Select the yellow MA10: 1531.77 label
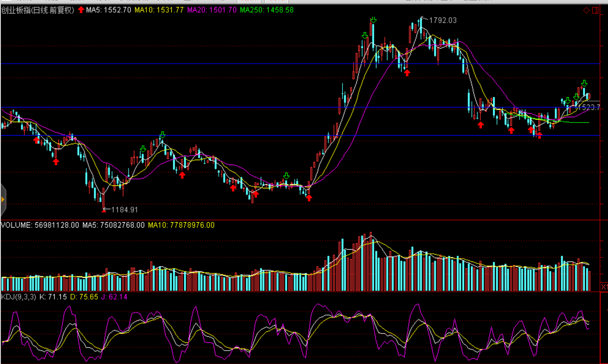 click(159, 10)
